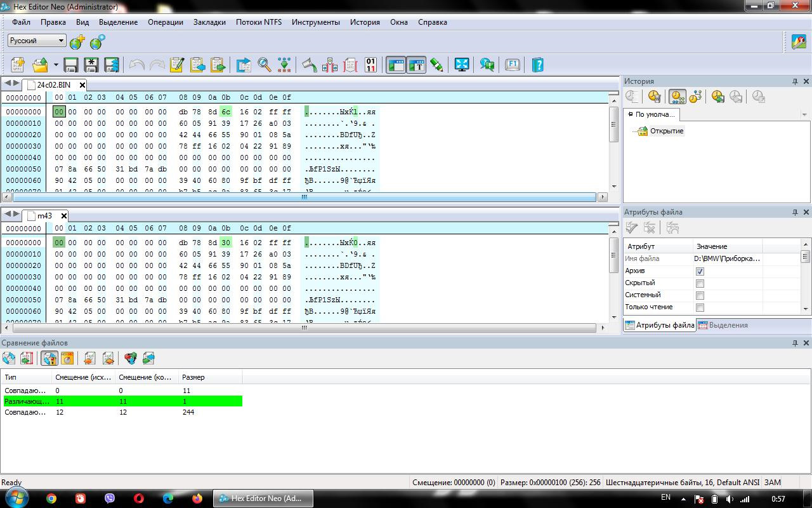The height and width of the screenshot is (508, 812).
Task: Switch to the Выделения tab
Action: (723, 325)
